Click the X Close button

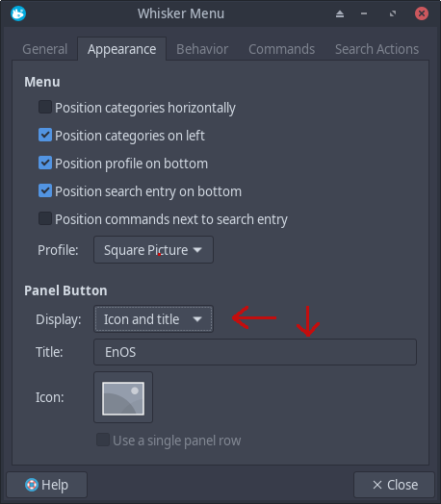(x=395, y=485)
